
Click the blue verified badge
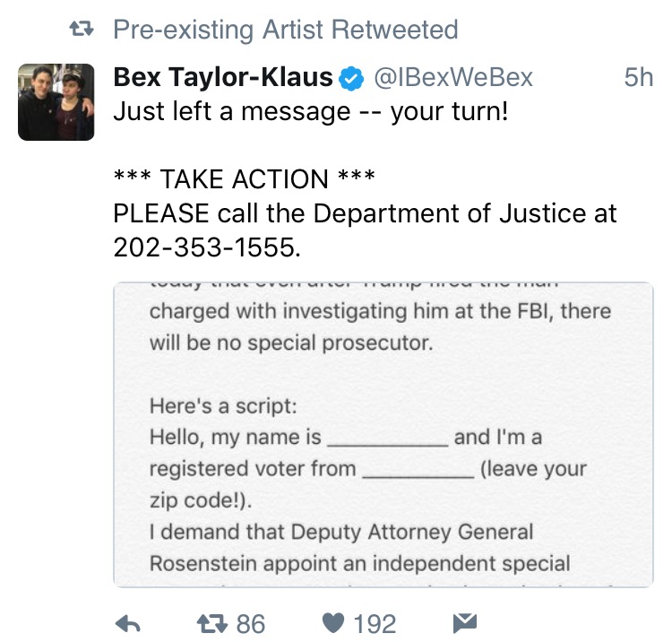click(x=351, y=79)
